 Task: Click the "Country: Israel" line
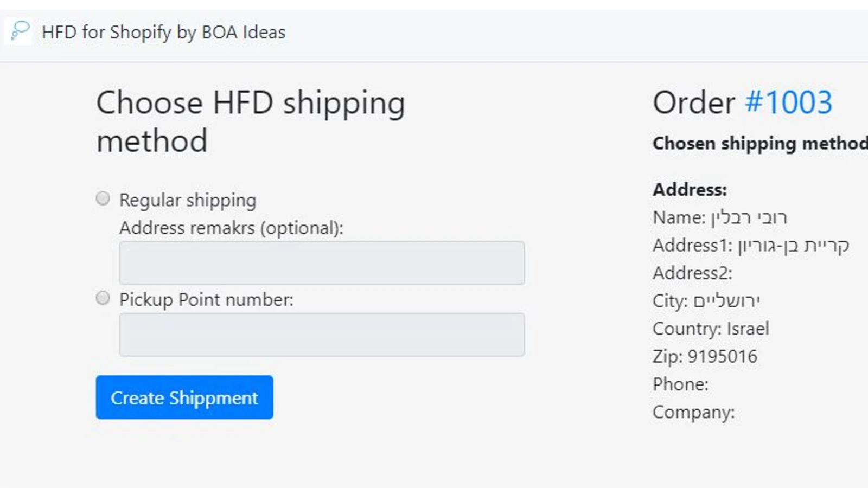(711, 329)
